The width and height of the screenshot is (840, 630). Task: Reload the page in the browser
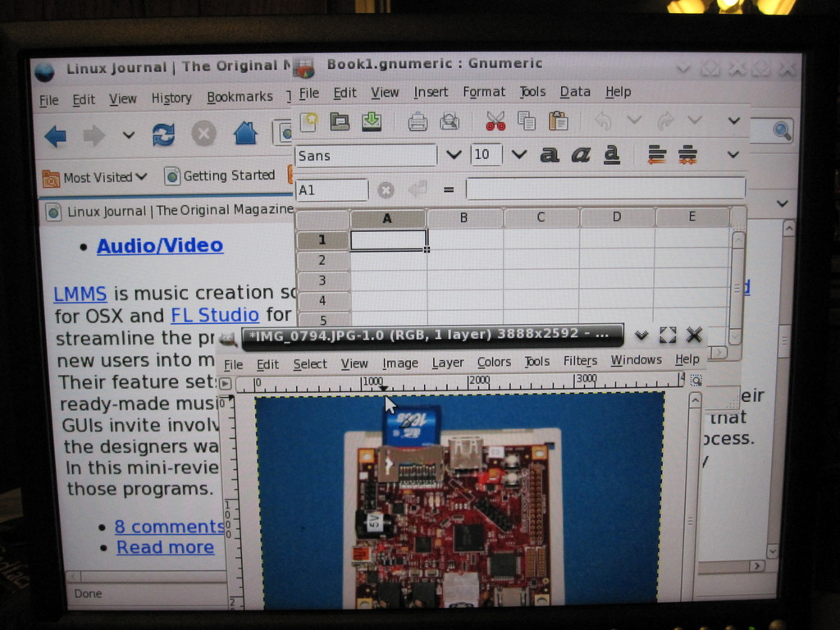pyautogui.click(x=163, y=135)
